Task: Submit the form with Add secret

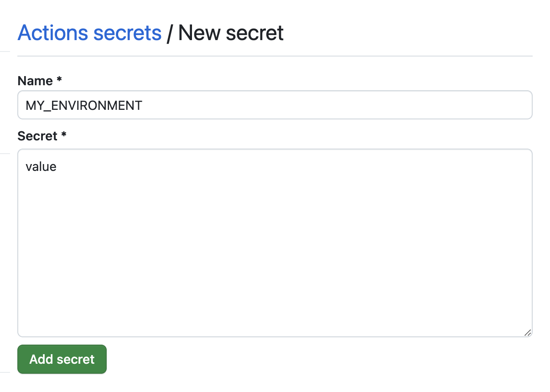Action: [62, 359]
